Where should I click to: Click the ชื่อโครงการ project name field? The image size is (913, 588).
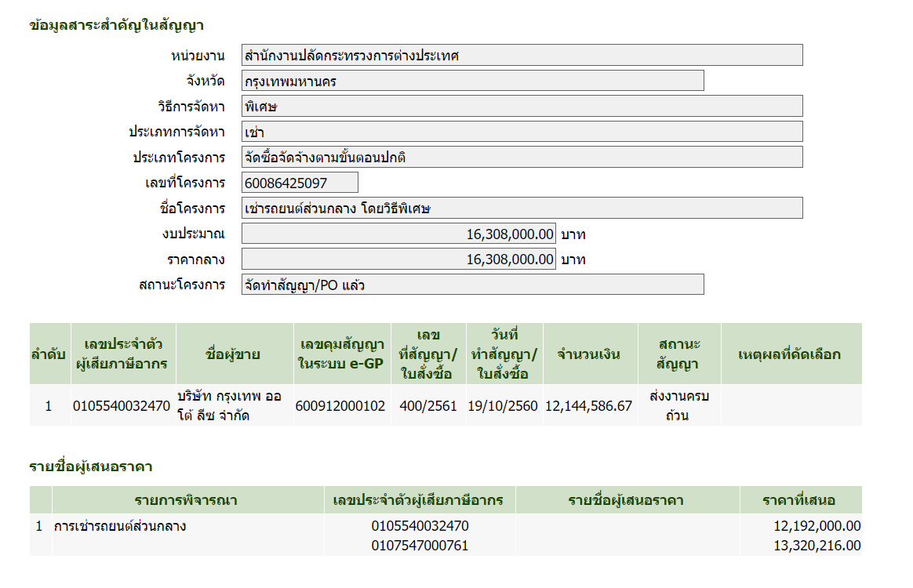(x=522, y=208)
